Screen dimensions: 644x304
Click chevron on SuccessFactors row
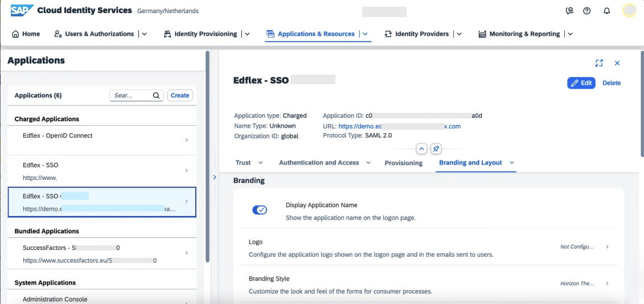pos(186,253)
